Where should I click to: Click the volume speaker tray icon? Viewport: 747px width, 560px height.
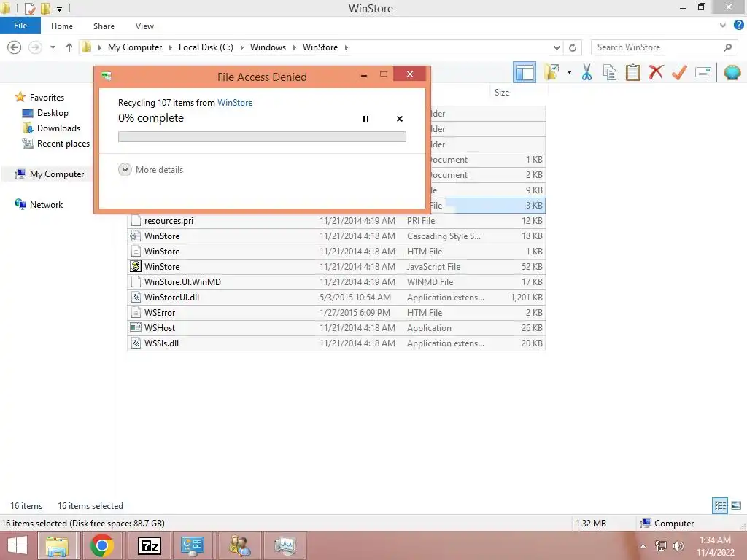[678, 546]
